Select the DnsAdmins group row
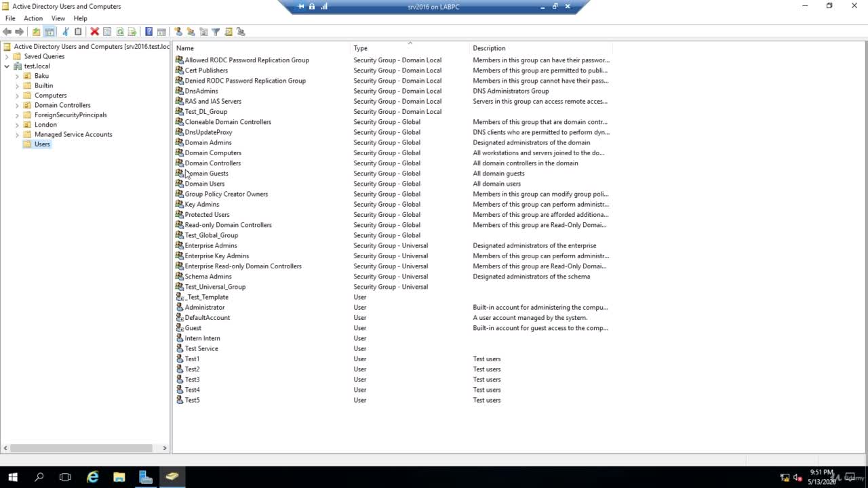Image resolution: width=868 pixels, height=488 pixels. tap(201, 91)
